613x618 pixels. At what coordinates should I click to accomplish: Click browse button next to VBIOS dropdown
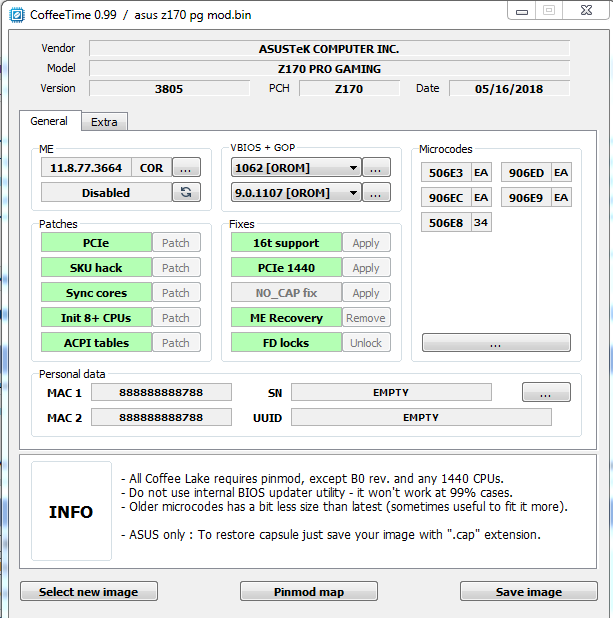(376, 168)
